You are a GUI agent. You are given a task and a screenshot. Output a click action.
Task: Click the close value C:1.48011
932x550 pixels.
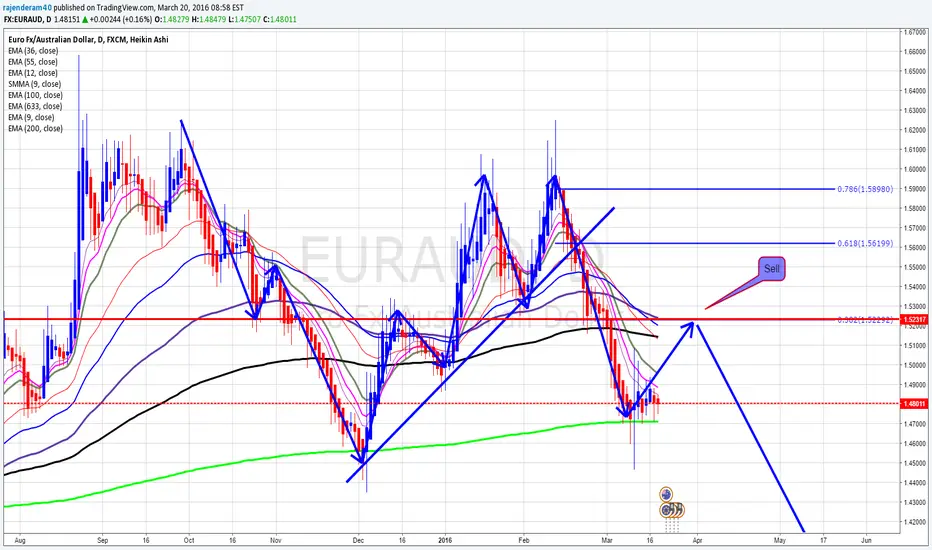pos(281,20)
